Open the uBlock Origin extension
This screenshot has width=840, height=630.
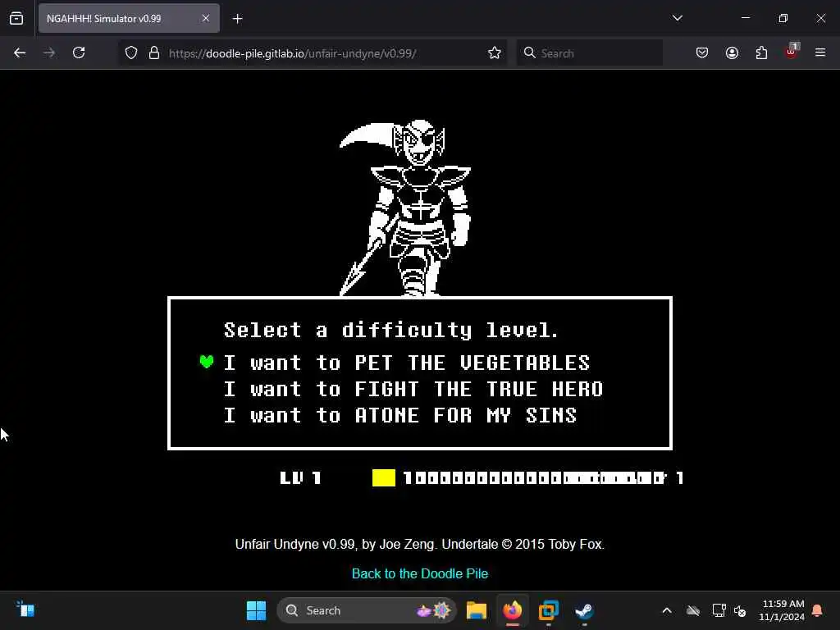792,52
